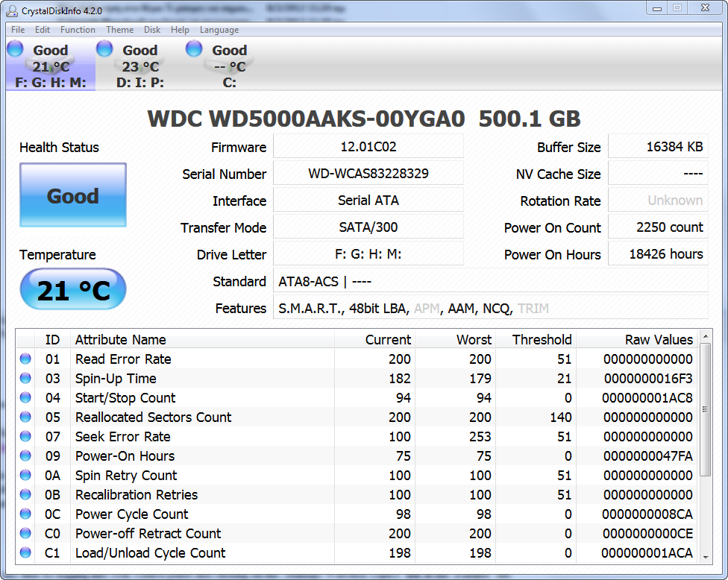Viewport: 728px width, 580px height.
Task: Open the Help menu
Action: 180,30
